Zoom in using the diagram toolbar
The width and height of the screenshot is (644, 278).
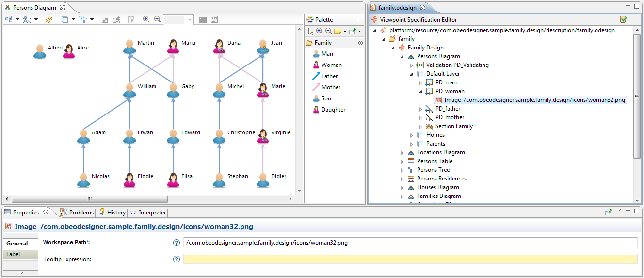(x=146, y=20)
